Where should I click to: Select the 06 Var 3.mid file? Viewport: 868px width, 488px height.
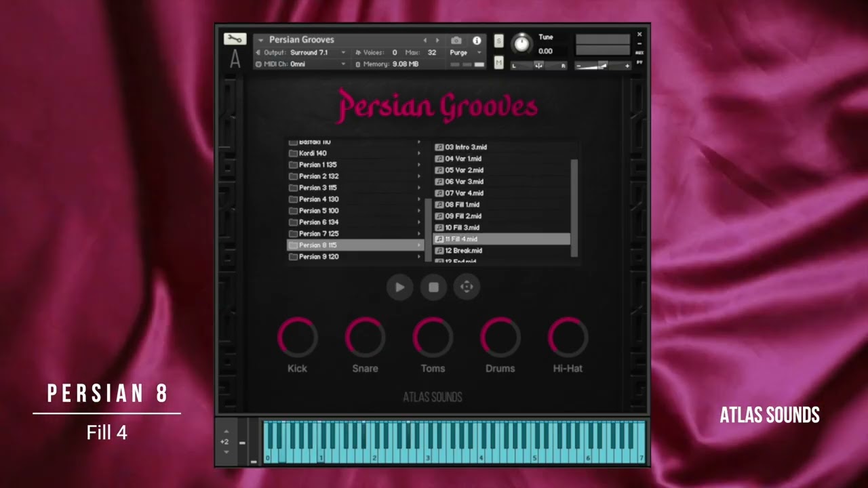(502, 182)
